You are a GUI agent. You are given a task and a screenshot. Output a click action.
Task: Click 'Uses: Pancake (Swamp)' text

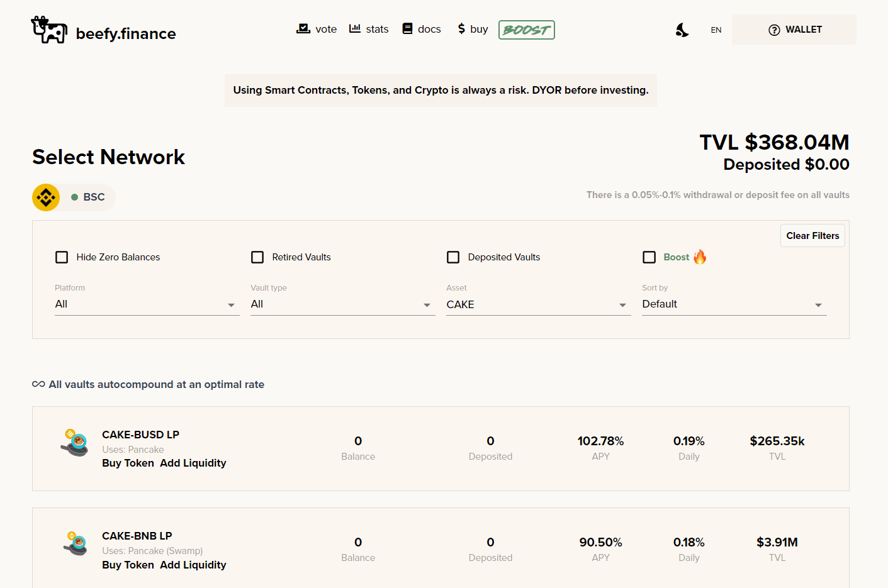(152, 551)
